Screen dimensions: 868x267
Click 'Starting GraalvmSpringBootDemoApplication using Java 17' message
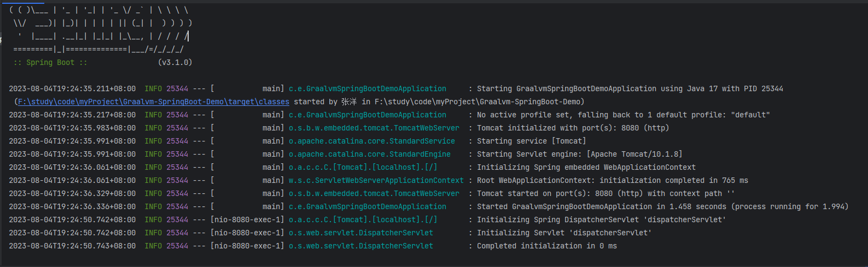coord(630,88)
